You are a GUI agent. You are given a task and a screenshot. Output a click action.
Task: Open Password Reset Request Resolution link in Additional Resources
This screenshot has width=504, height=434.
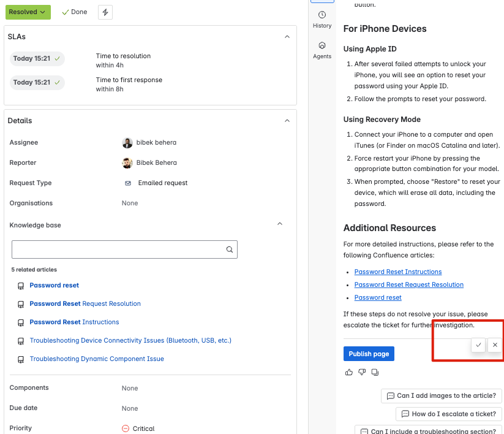pos(409,284)
